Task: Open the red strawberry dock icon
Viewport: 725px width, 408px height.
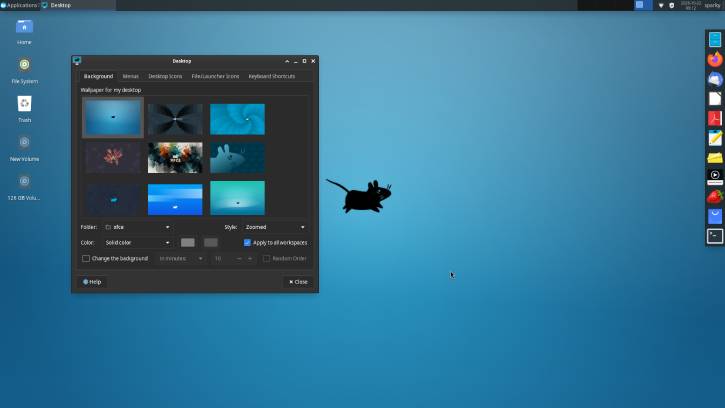Action: pos(715,197)
